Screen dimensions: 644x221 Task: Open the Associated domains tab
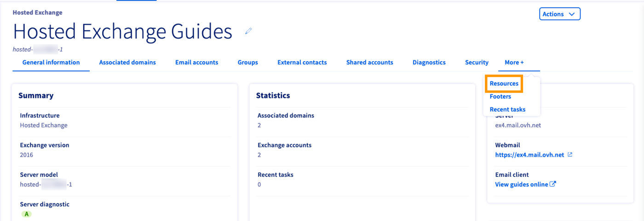coord(127,62)
